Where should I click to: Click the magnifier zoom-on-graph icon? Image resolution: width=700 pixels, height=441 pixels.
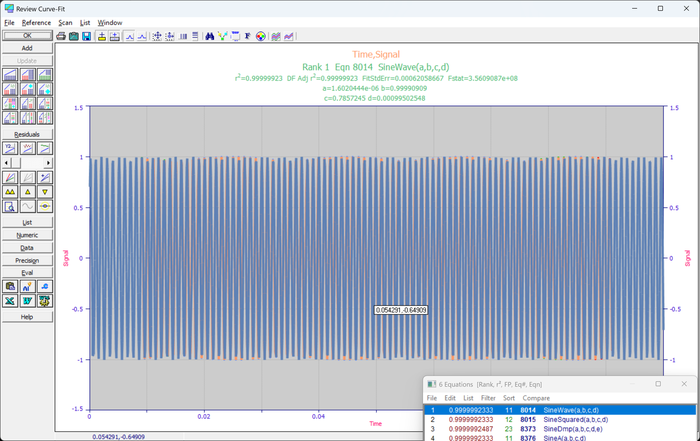point(10,206)
